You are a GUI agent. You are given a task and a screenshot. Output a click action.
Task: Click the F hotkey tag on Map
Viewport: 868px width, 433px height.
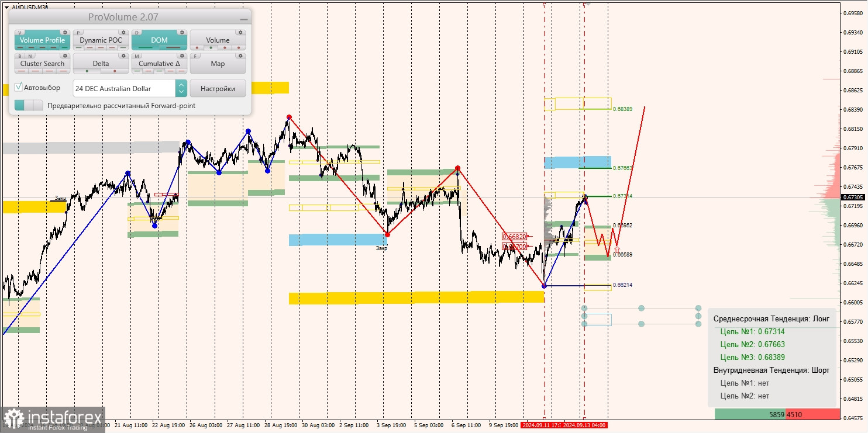coord(196,56)
